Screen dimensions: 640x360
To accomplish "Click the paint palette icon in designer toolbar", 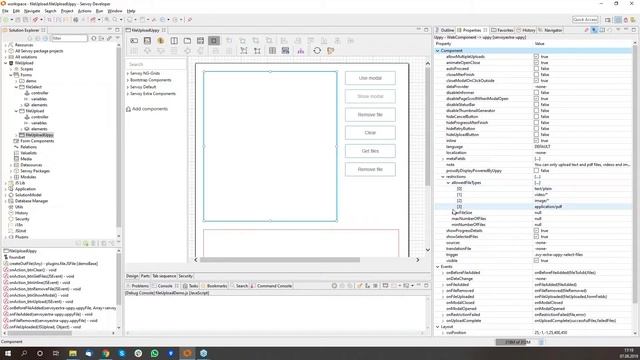I will [x=330, y=51].
